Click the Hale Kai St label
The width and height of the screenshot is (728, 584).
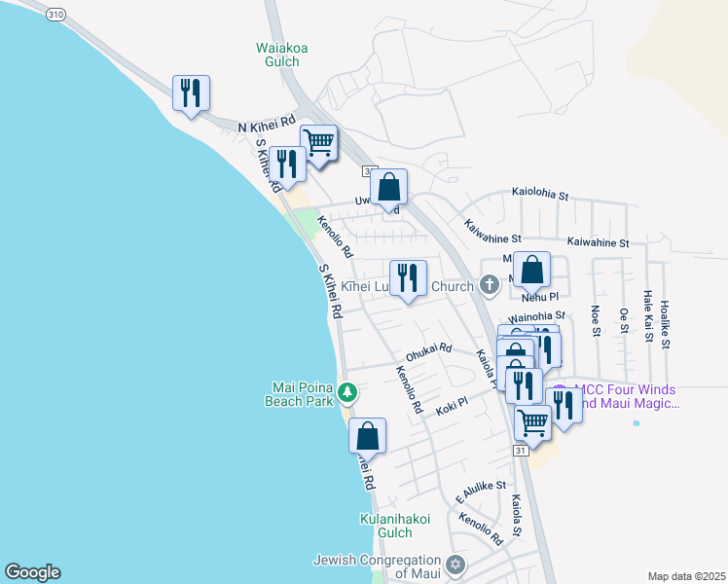tap(648, 316)
